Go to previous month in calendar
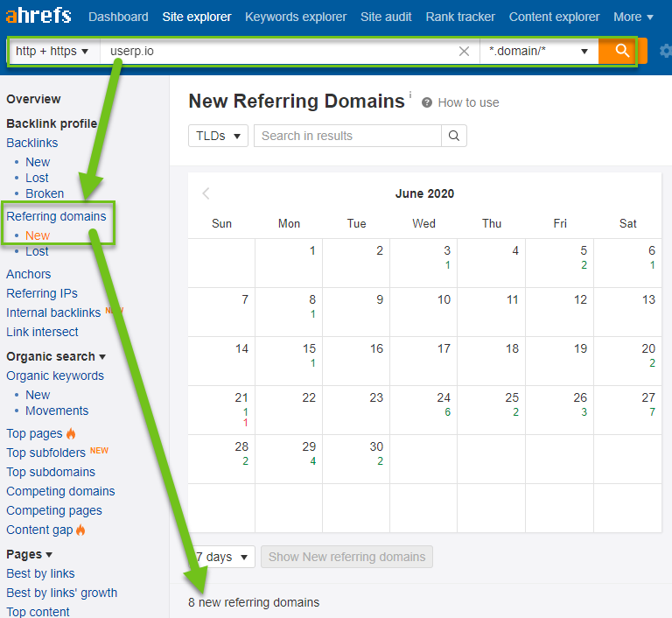Viewport: 672px width, 618px height. point(206,193)
